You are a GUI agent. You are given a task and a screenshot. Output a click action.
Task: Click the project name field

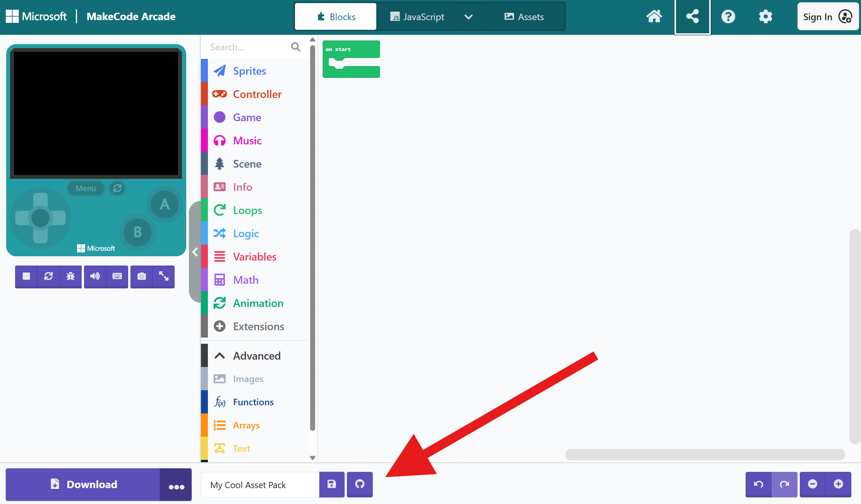pyautogui.click(x=260, y=485)
